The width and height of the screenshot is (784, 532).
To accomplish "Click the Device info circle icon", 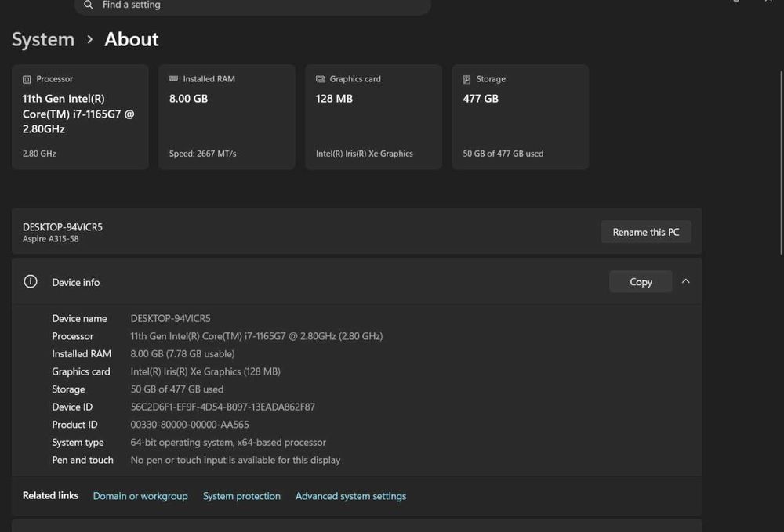I will (31, 282).
